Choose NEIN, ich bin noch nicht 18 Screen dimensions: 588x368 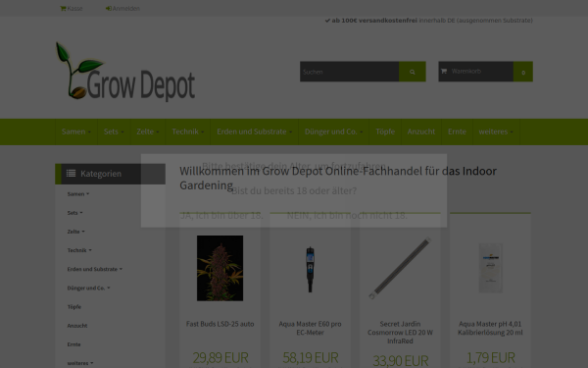tap(347, 215)
